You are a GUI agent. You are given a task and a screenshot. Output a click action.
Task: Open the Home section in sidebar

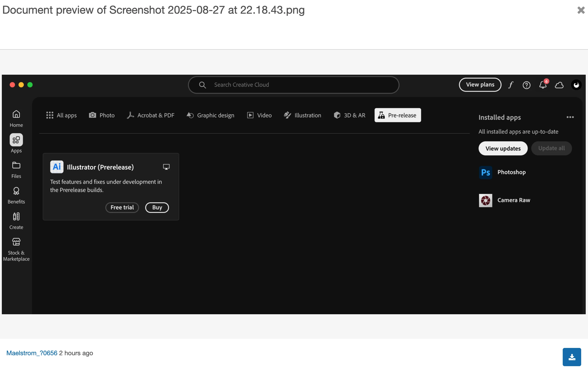click(16, 118)
